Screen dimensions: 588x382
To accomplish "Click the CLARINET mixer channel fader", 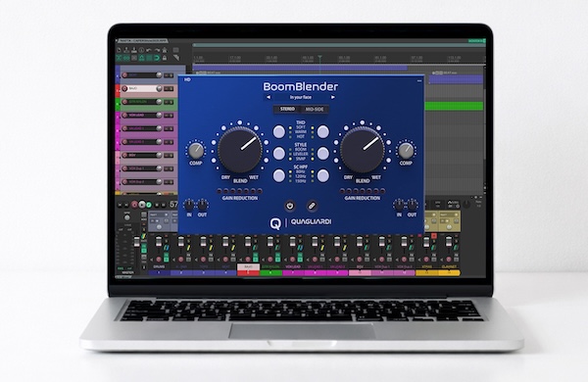I will (x=449, y=241).
